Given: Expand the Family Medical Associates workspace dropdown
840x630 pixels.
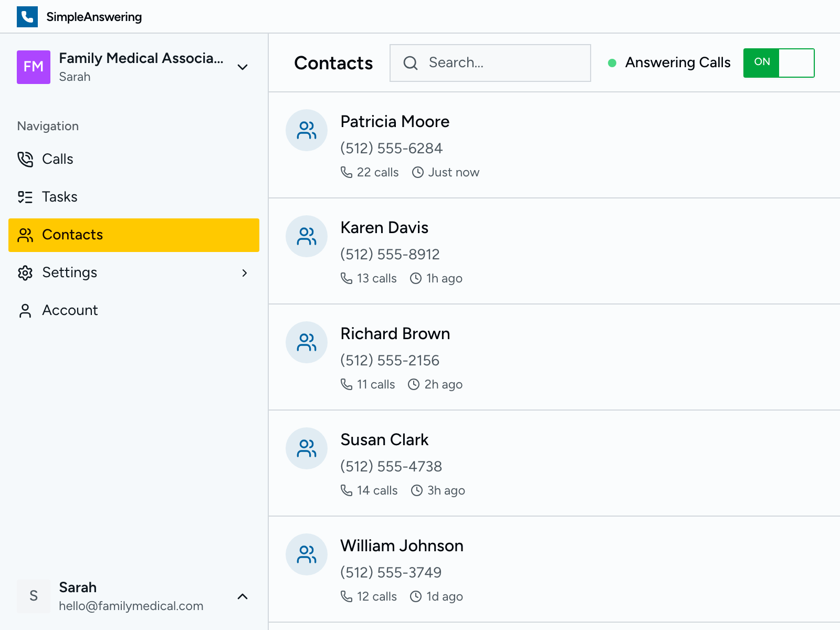Looking at the screenshot, I should [242, 67].
